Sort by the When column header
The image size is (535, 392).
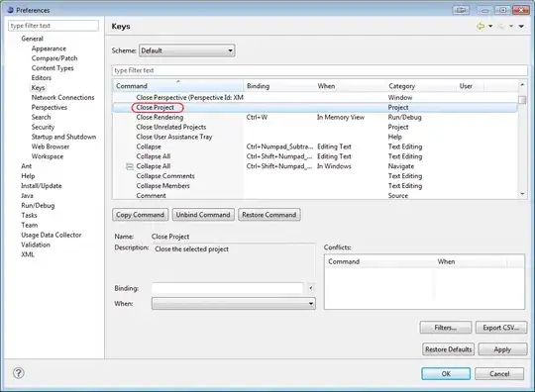(350, 86)
